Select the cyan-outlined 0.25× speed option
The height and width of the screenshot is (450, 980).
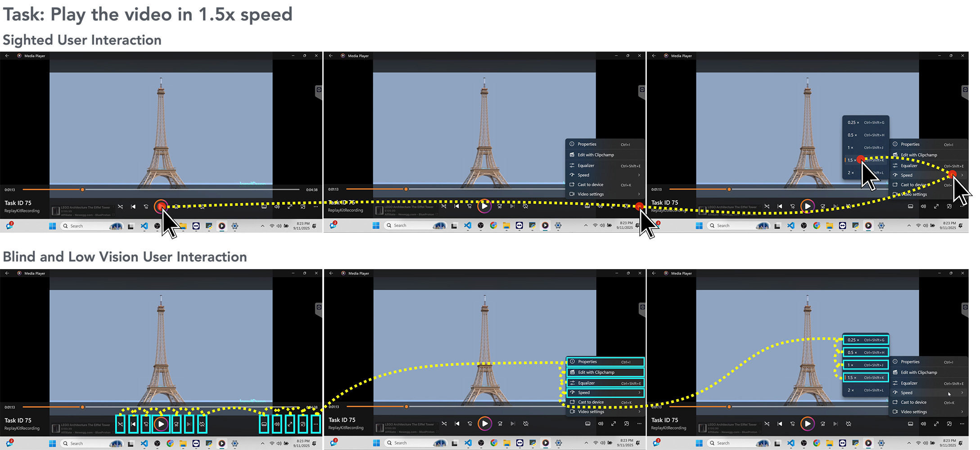(x=865, y=340)
